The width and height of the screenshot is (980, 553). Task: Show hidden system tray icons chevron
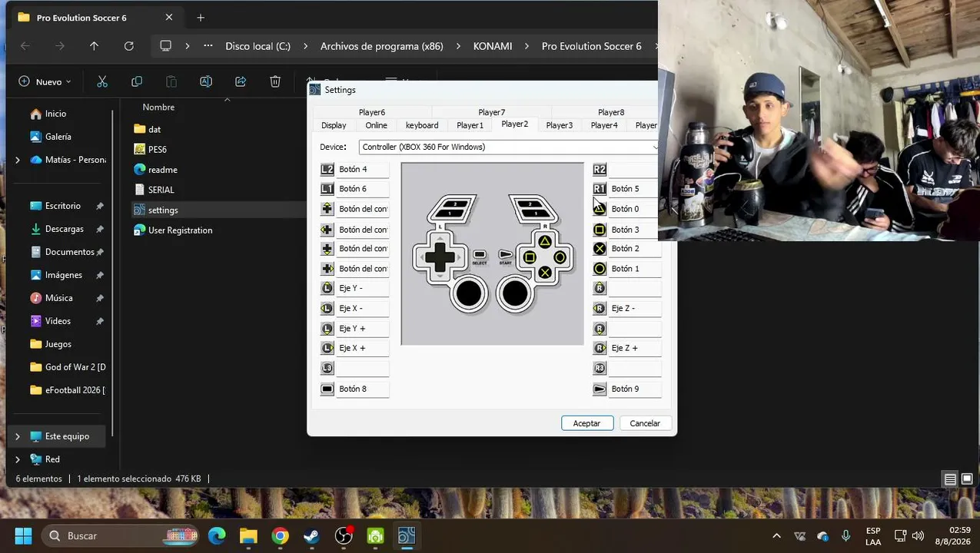click(x=776, y=536)
